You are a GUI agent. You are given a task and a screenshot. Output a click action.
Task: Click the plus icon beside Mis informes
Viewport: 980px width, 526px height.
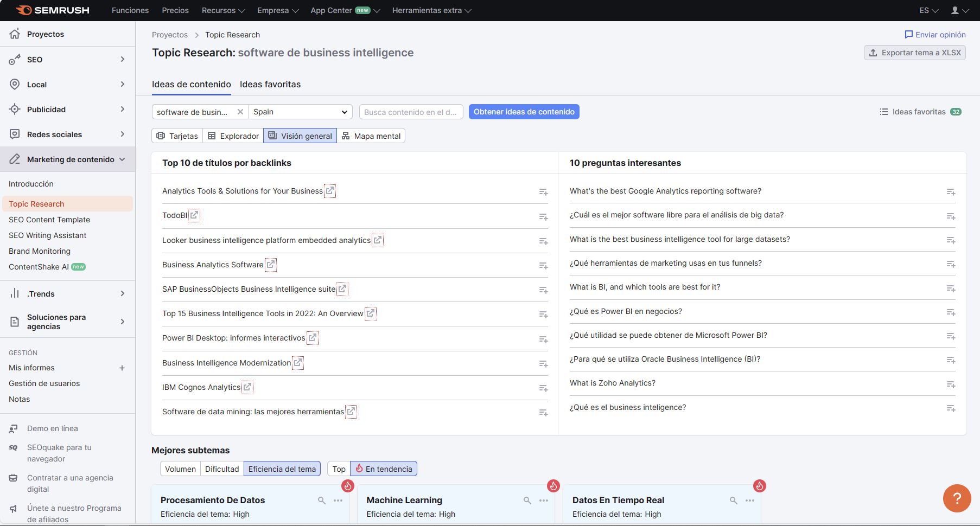[x=122, y=368]
